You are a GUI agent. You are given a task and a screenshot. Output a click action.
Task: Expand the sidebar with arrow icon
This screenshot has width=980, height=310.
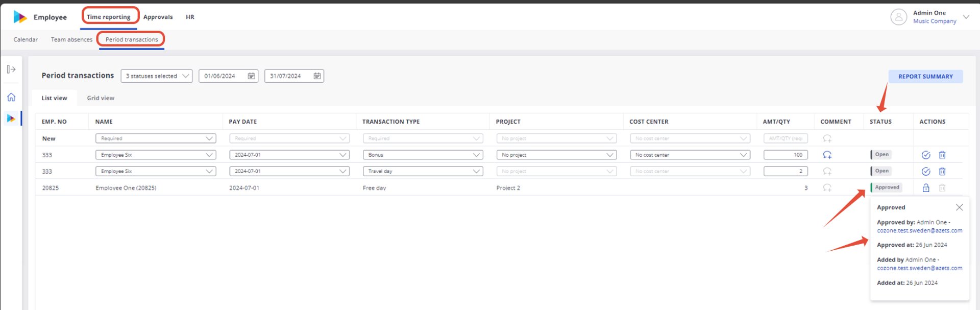pyautogui.click(x=11, y=69)
